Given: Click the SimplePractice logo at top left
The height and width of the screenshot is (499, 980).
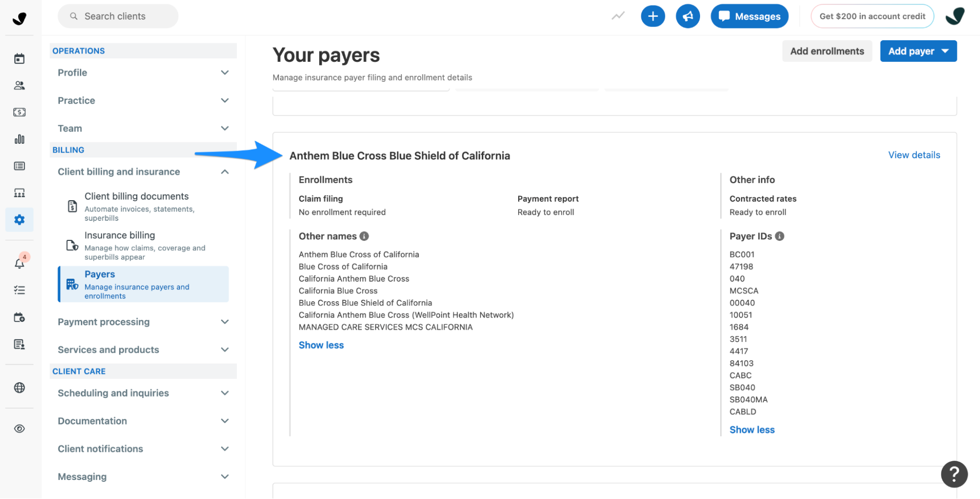Looking at the screenshot, I should pyautogui.click(x=19, y=18).
